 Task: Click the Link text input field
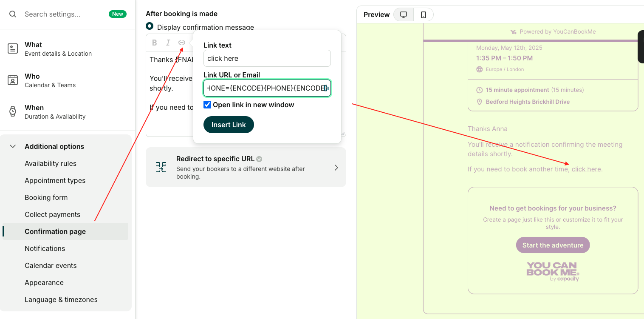point(267,58)
